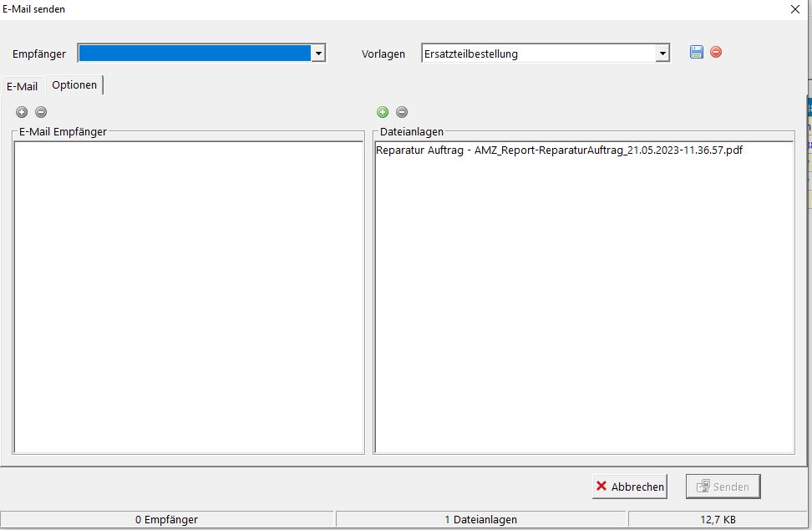This screenshot has height=530, width=812.
Task: Click the 12,7 KB size status panel
Action: click(718, 520)
